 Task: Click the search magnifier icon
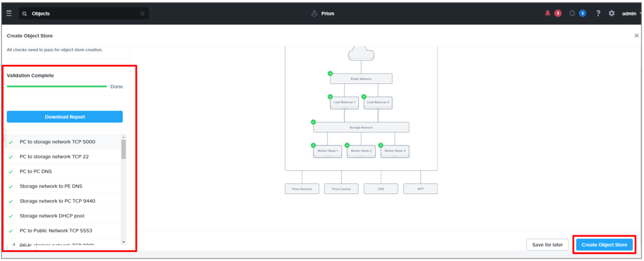tap(25, 13)
